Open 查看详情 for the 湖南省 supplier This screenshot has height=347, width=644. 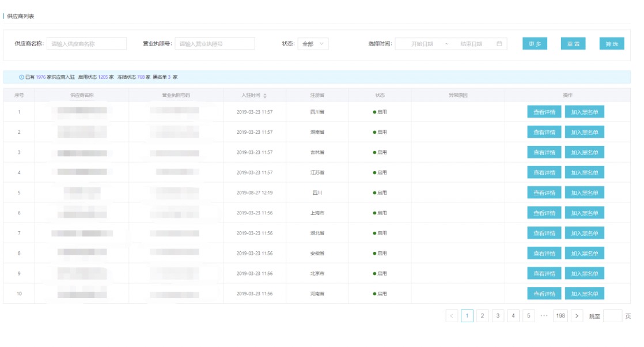point(544,132)
